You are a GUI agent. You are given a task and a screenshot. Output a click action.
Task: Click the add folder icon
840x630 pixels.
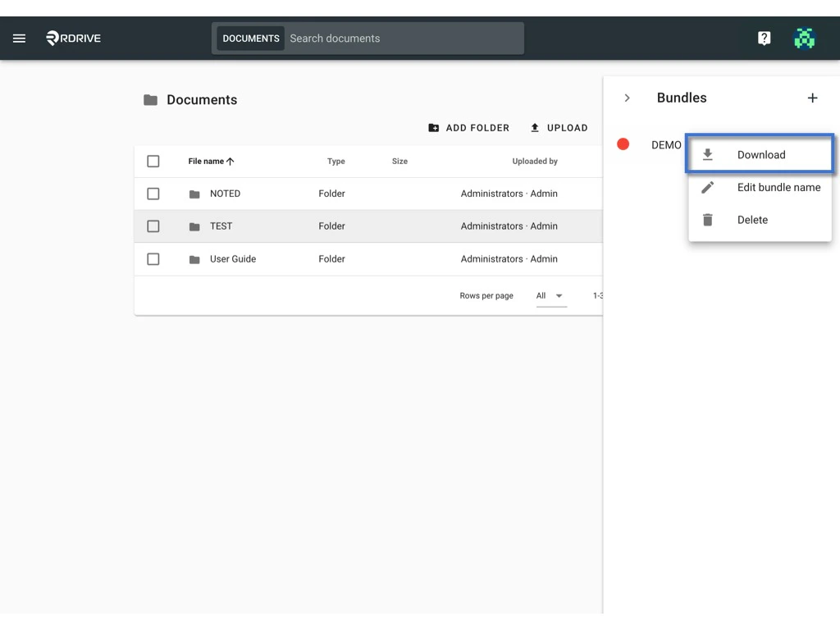click(433, 127)
